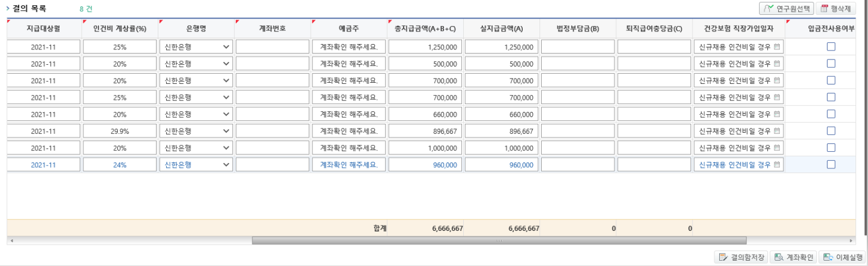This screenshot has height=266, width=868.
Task: Enable the checkbox in the 960,000 row
Action: tap(831, 164)
